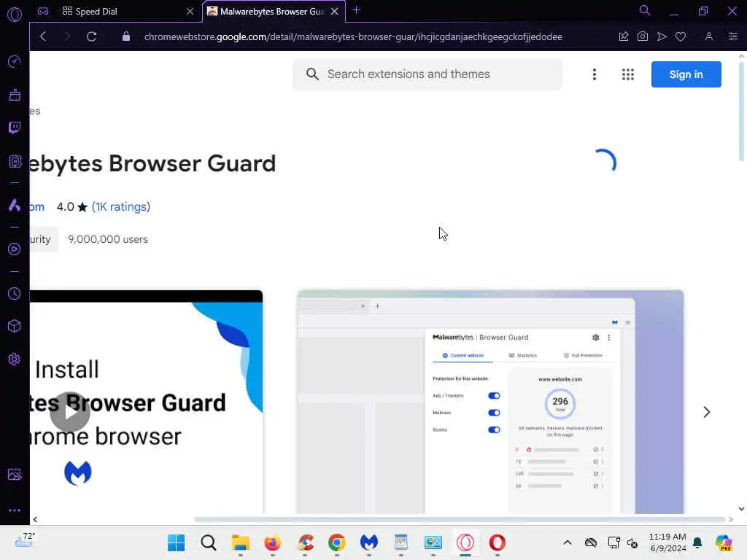Open the Opera GX menu logo
Viewport: 747px width, 560px height.
15,15
